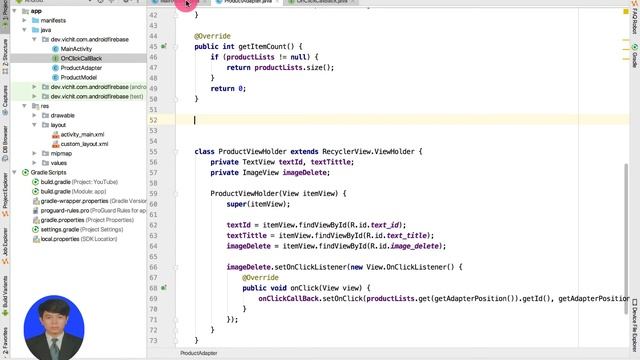Click the '@Override' annotation on line 44

(x=212, y=36)
